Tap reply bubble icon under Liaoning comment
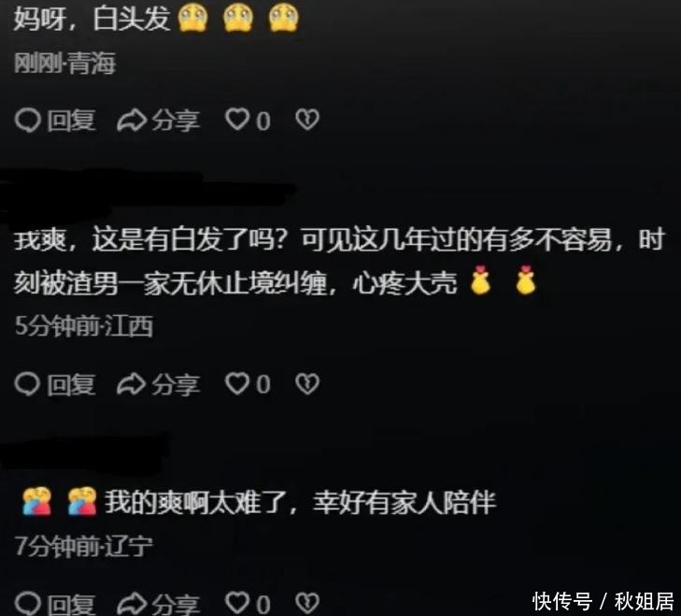This screenshot has height=616, width=681. coord(28,604)
